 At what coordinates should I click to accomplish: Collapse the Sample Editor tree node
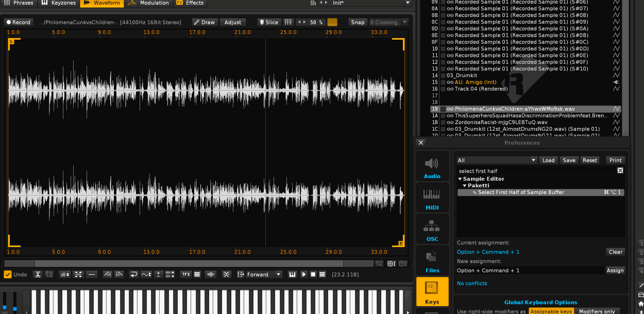pos(460,179)
